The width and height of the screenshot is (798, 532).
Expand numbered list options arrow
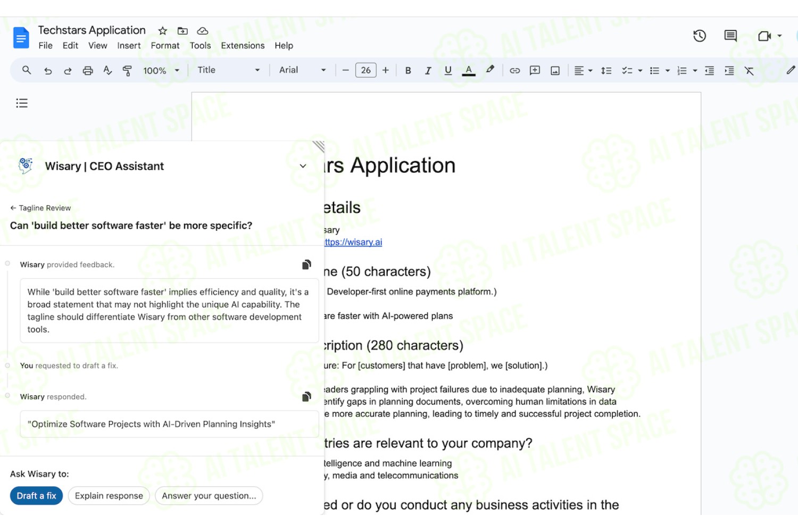pyautogui.click(x=695, y=70)
